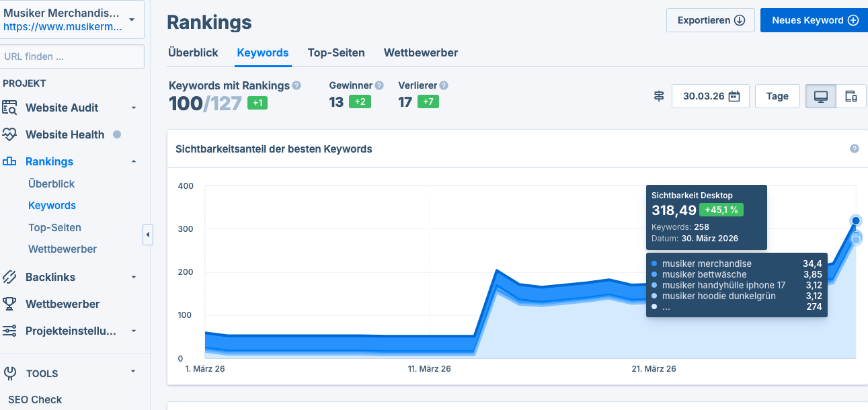Create a Neues Keyword
The height and width of the screenshot is (410, 868).
point(814,20)
